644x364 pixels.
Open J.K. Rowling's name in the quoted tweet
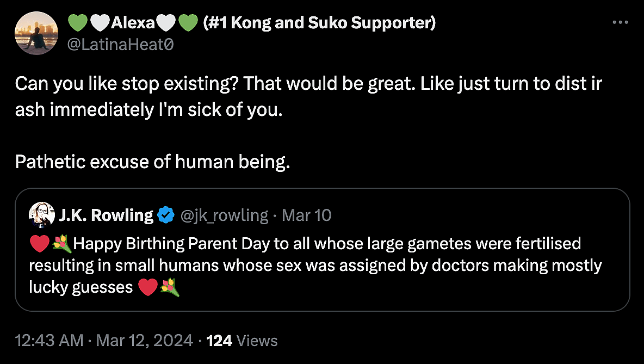pos(106,215)
